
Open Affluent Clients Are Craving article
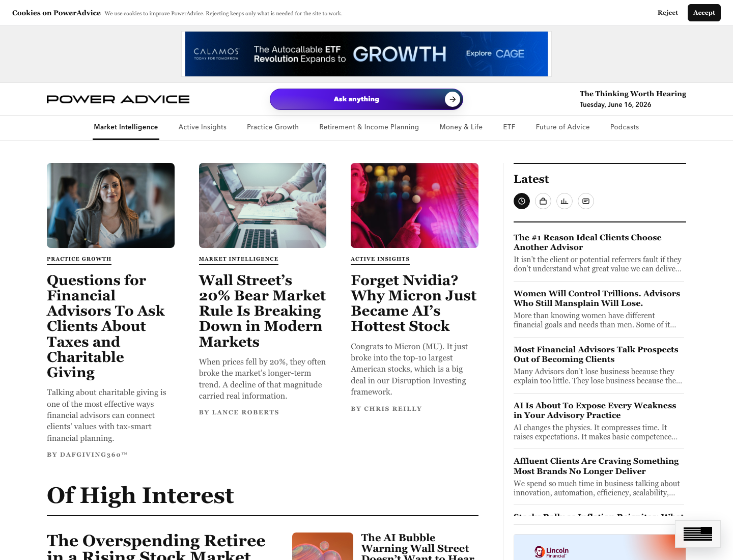coord(596,466)
